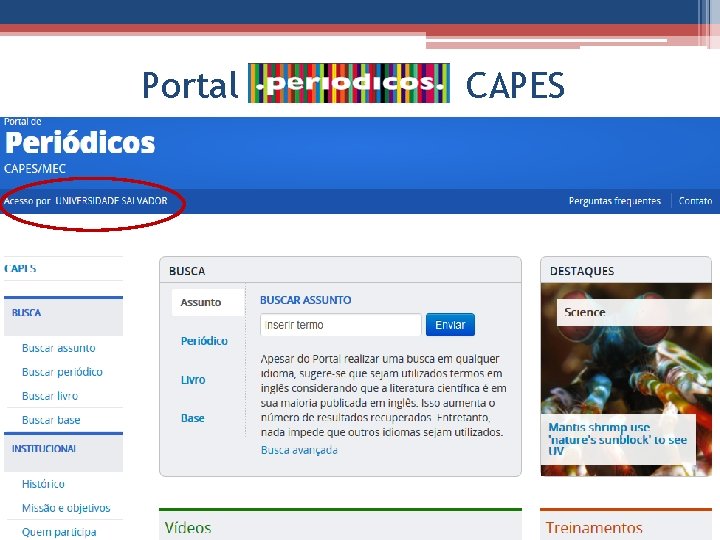The width and height of the screenshot is (720, 540).
Task: Switch to the Assunto search tab
Action: click(x=208, y=302)
